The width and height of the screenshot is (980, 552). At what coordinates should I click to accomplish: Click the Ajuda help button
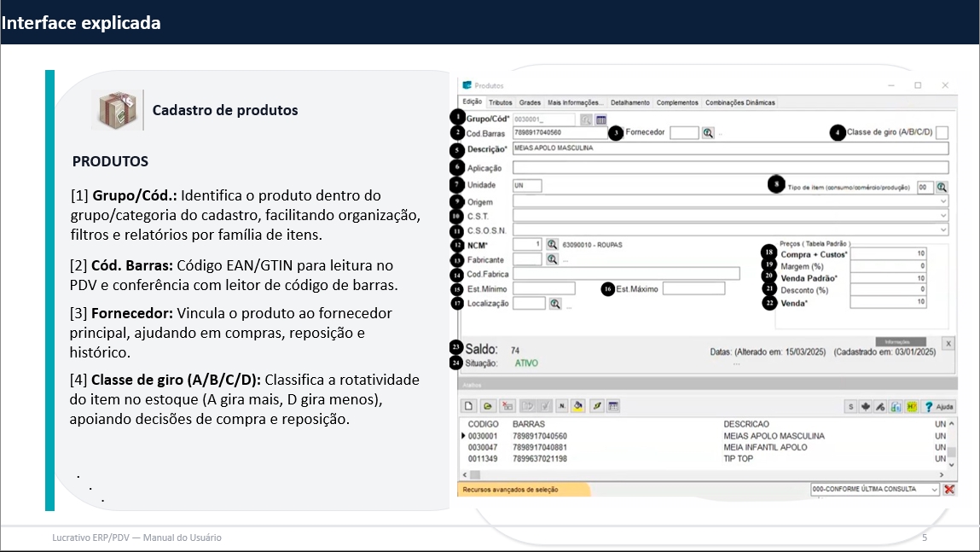[939, 406]
